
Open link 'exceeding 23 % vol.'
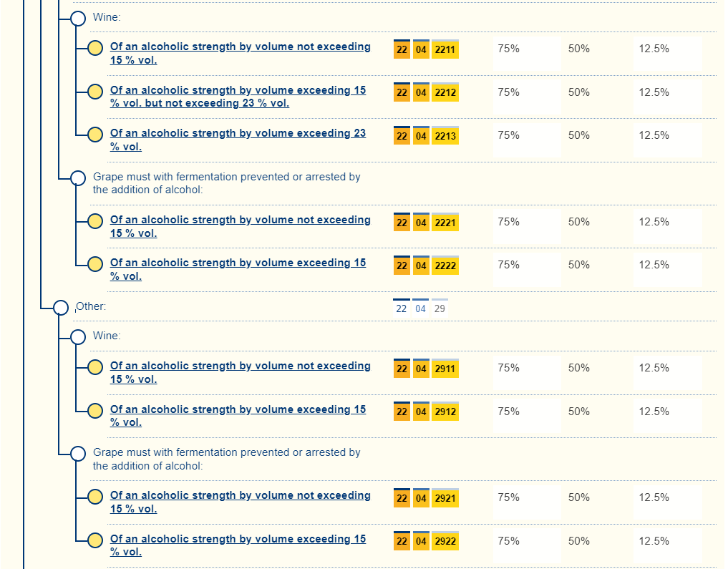tap(238, 140)
